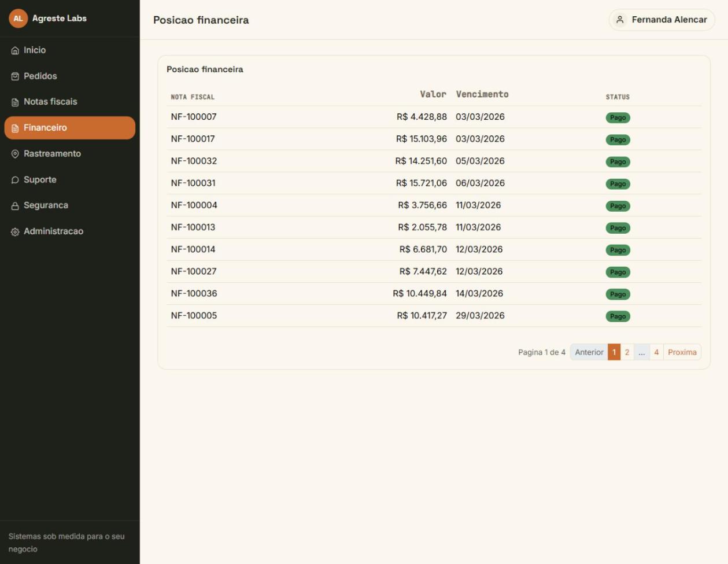Image resolution: width=728 pixels, height=564 pixels.
Task: Click the value R$ 4.428,88
Action: click(422, 117)
